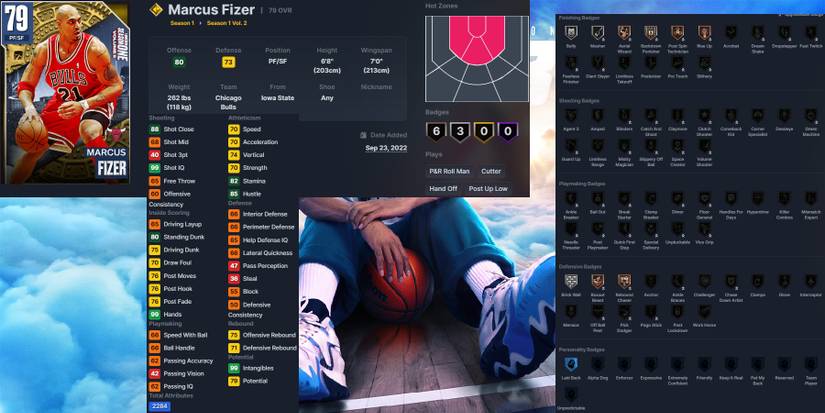The width and height of the screenshot is (825, 413).
Task: Click the Bully finishing badge icon
Action: (x=571, y=33)
